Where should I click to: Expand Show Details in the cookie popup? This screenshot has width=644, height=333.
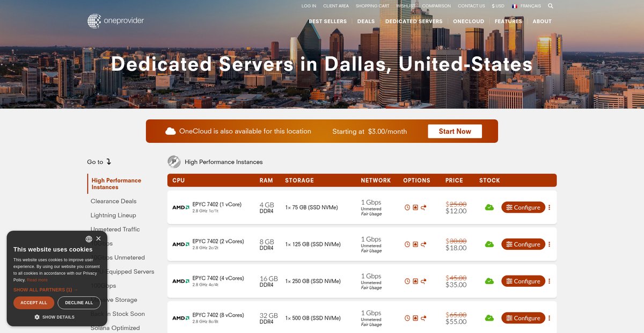(x=54, y=317)
